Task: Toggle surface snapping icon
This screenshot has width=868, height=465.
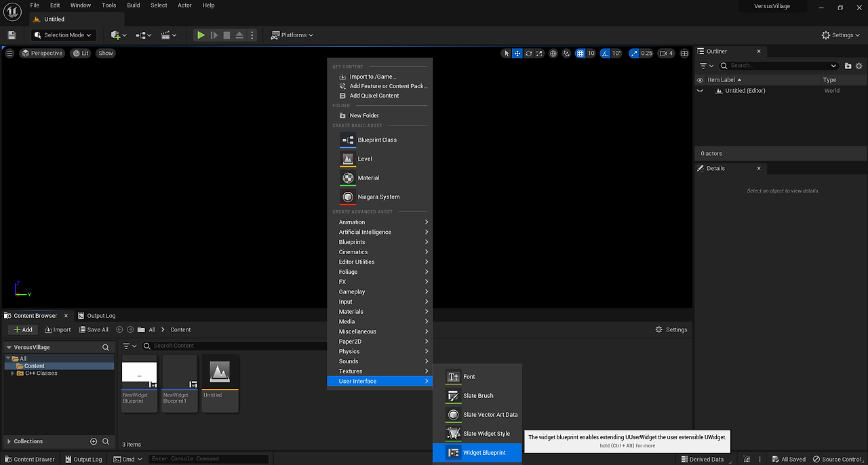Action: [567, 54]
